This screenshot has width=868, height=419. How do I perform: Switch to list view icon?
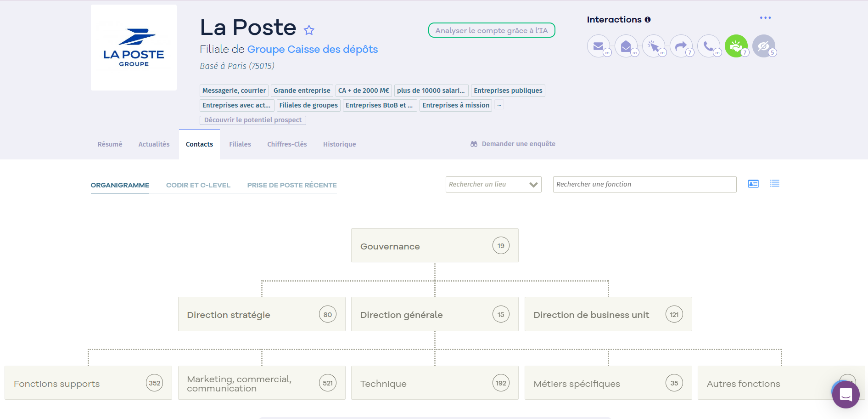pyautogui.click(x=774, y=184)
